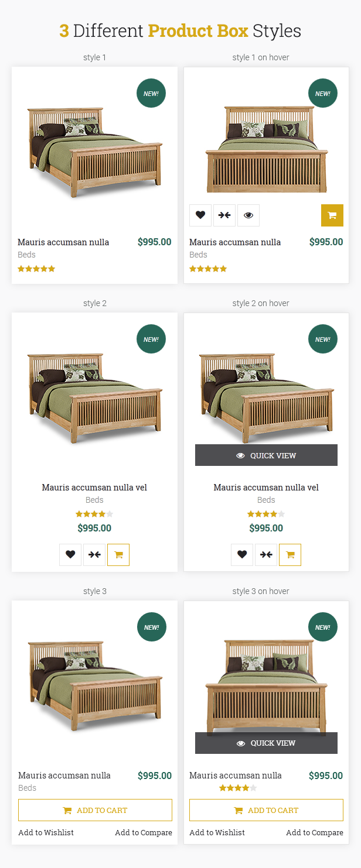The height and width of the screenshot is (868, 361).
Task: Click heart icon in style 2 hover box
Action: click(242, 555)
